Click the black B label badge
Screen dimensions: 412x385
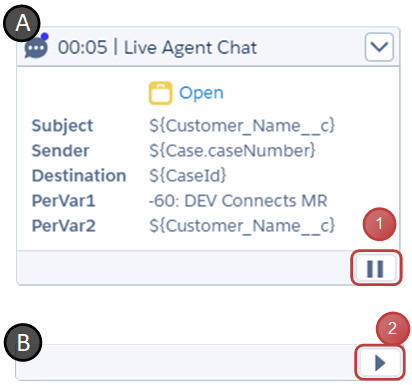[x=23, y=342]
